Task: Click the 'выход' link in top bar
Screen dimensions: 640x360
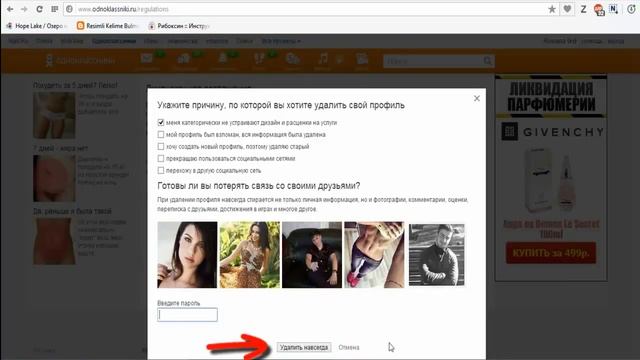Action: click(616, 41)
